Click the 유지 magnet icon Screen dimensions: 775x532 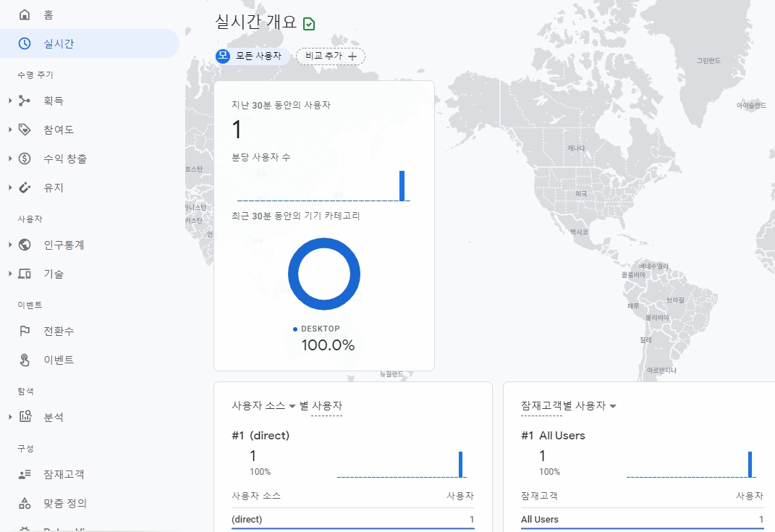click(24, 187)
